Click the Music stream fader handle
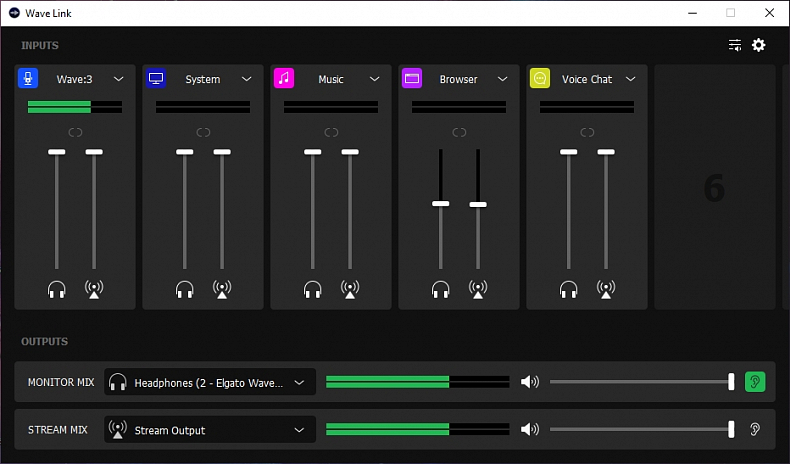This screenshot has height=464, width=790. (350, 152)
